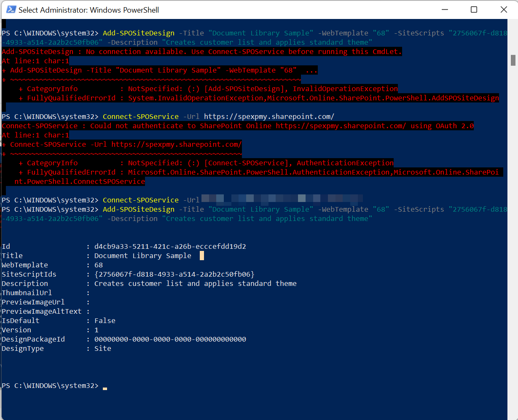Click the DesignPackageId all-zero GUID
The width and height of the screenshot is (518, 420).
coord(170,339)
